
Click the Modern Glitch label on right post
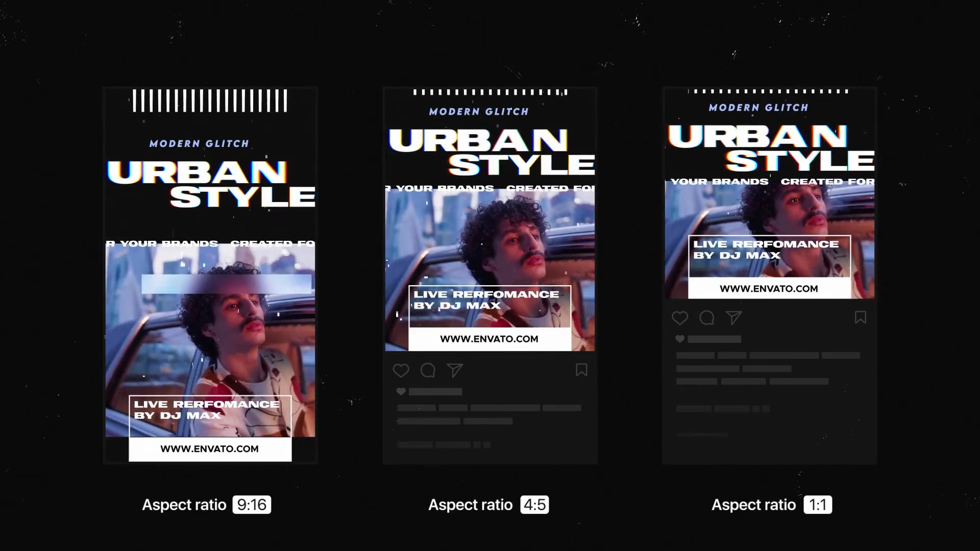point(758,107)
